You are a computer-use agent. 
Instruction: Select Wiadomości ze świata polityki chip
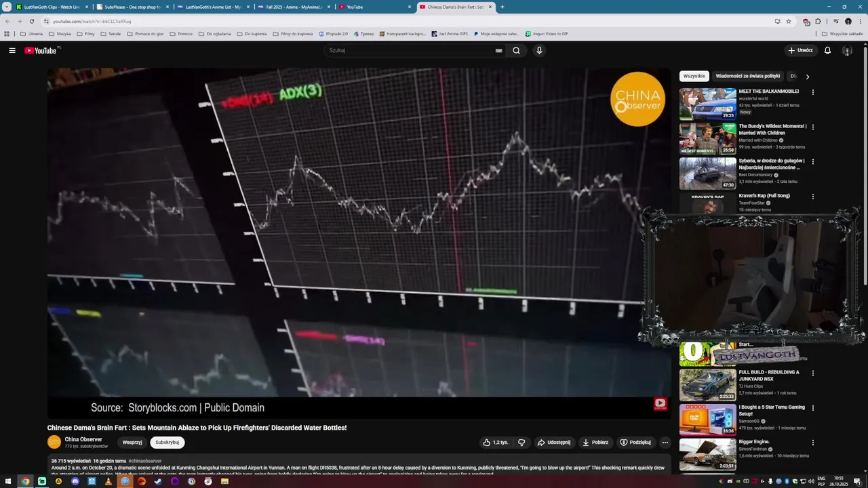click(748, 77)
